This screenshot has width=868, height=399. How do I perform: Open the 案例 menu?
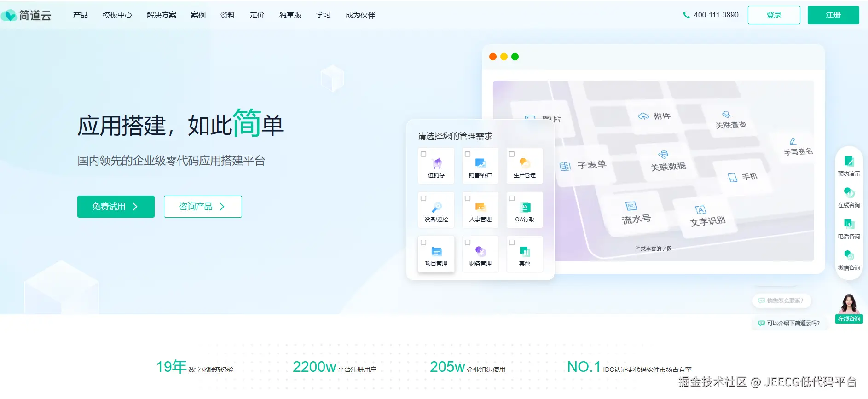point(198,15)
